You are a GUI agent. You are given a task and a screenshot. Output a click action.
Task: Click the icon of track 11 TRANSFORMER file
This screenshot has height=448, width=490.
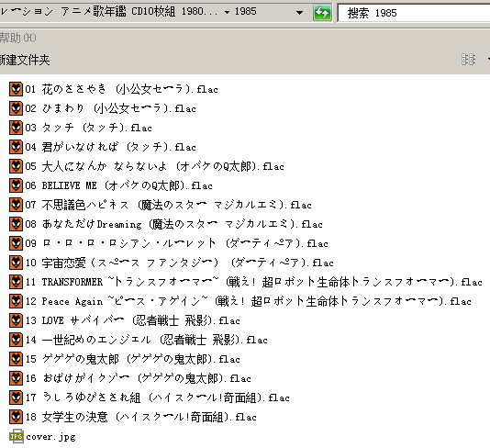tap(16, 282)
